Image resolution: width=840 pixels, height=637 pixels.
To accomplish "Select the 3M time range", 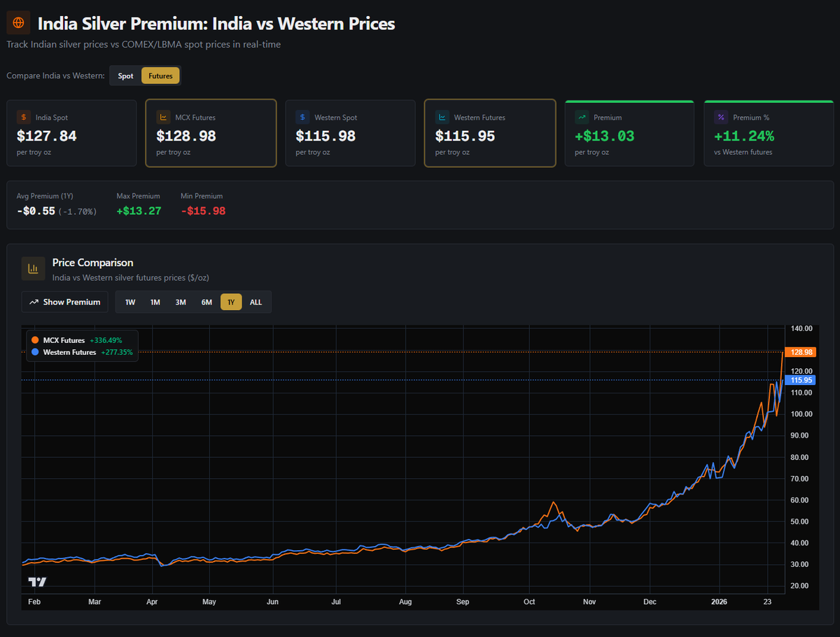I will pos(181,302).
